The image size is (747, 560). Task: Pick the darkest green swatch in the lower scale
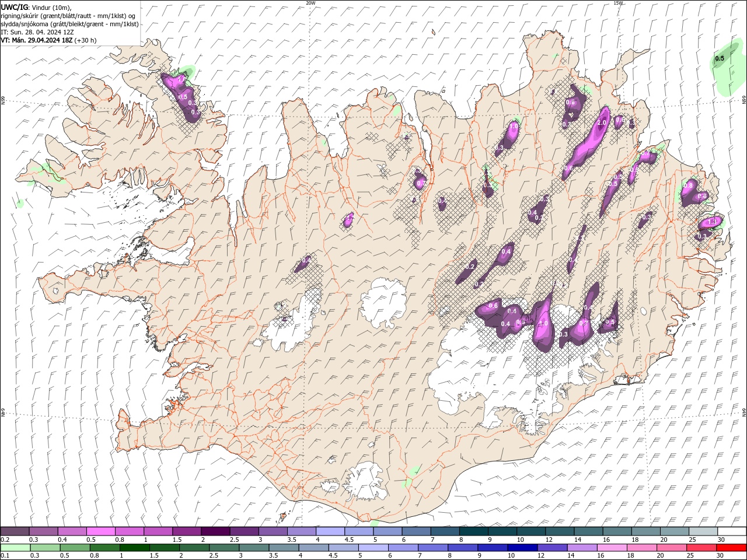[134, 548]
